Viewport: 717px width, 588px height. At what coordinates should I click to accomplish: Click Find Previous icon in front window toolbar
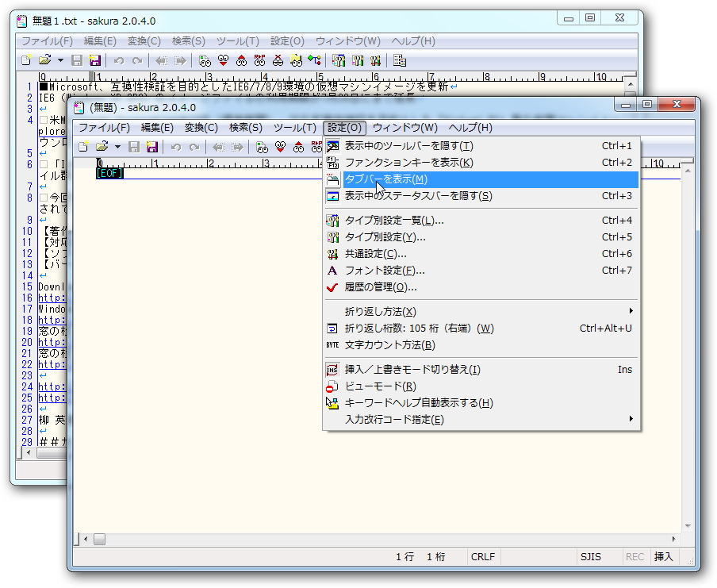click(x=298, y=147)
